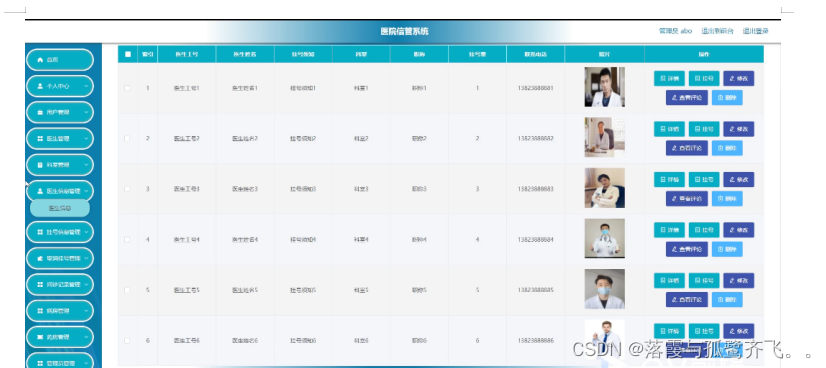Click 修改 edit button for row 3
The width and height of the screenshot is (826, 368).
(739, 180)
